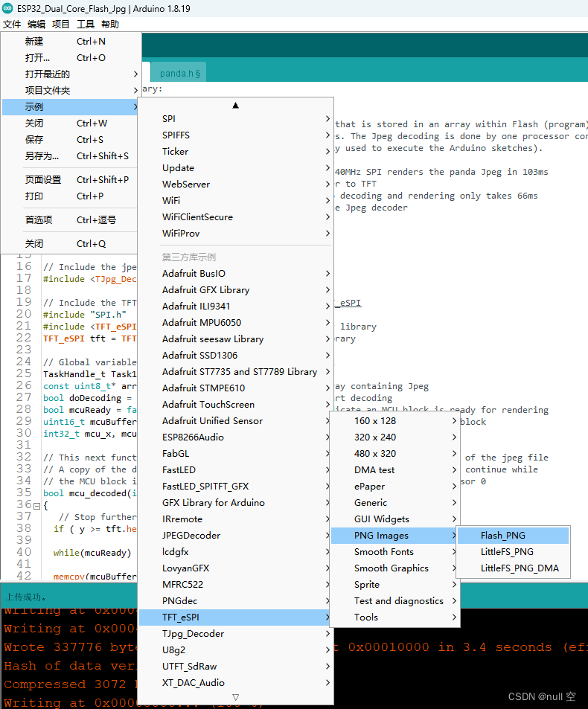The height and width of the screenshot is (709, 588).
Task: Select 打印 menu entry
Action: click(70, 196)
